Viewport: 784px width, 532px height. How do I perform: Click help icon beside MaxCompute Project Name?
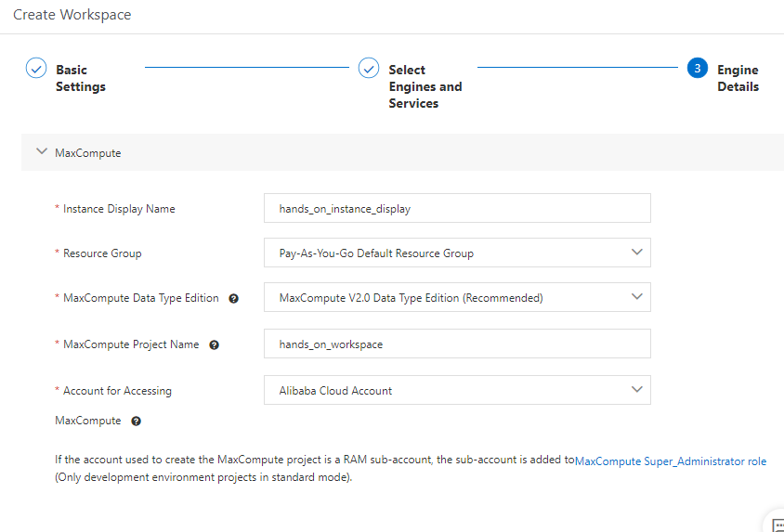click(x=214, y=345)
